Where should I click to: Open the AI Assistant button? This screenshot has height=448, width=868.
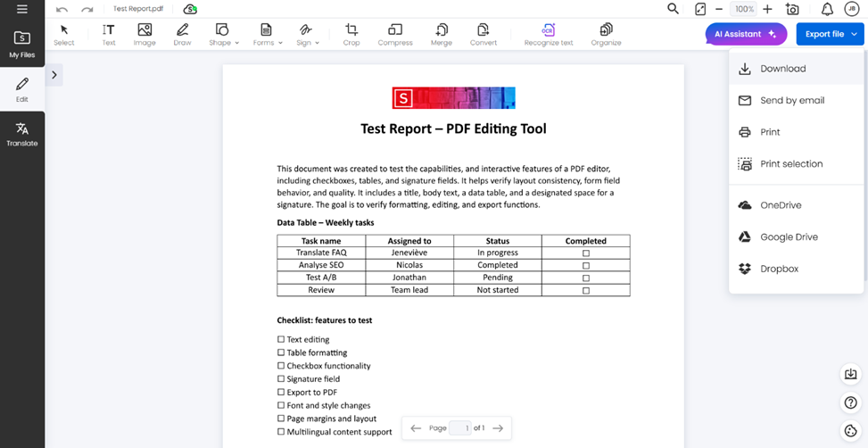(746, 34)
